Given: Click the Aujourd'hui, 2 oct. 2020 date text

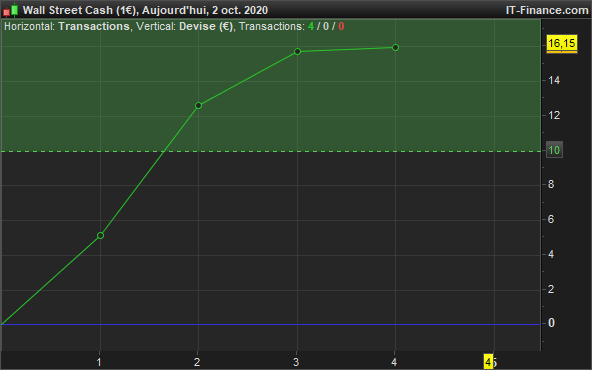Looking at the screenshot, I should point(205,10).
